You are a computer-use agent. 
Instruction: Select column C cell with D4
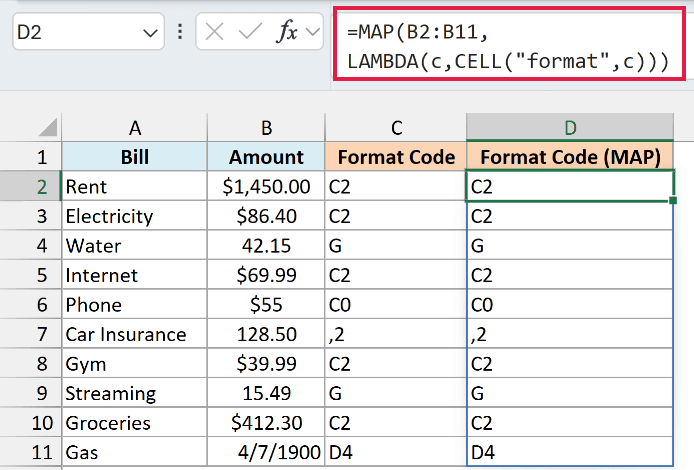click(396, 452)
